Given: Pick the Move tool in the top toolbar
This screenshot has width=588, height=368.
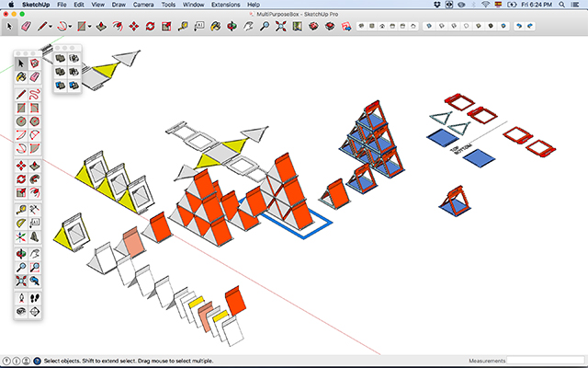Looking at the screenshot, I should [x=134, y=27].
